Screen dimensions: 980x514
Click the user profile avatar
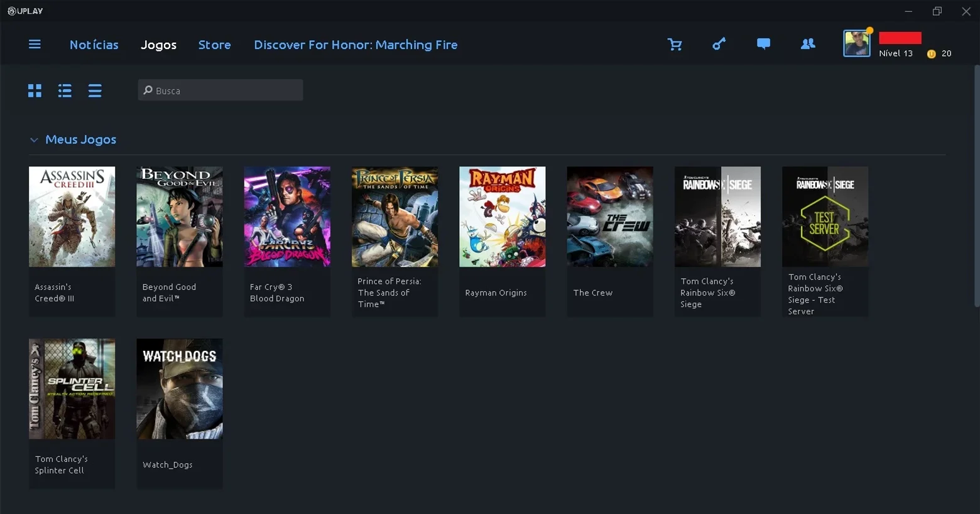[856, 44]
